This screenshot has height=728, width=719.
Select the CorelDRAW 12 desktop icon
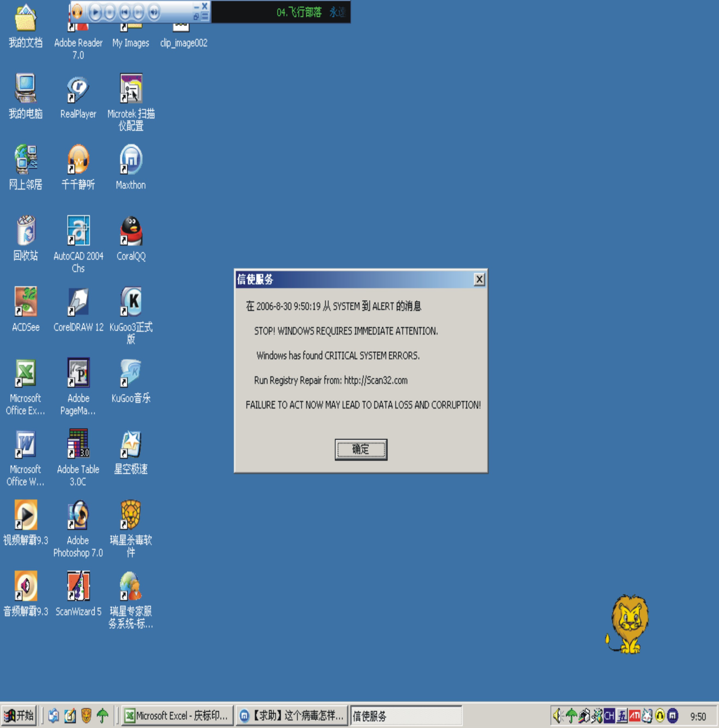[78, 302]
